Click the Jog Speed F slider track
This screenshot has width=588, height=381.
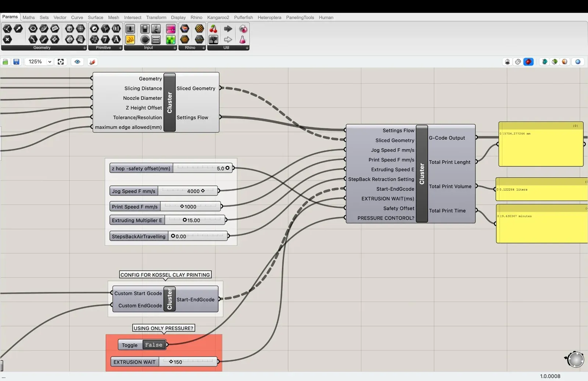pos(188,191)
